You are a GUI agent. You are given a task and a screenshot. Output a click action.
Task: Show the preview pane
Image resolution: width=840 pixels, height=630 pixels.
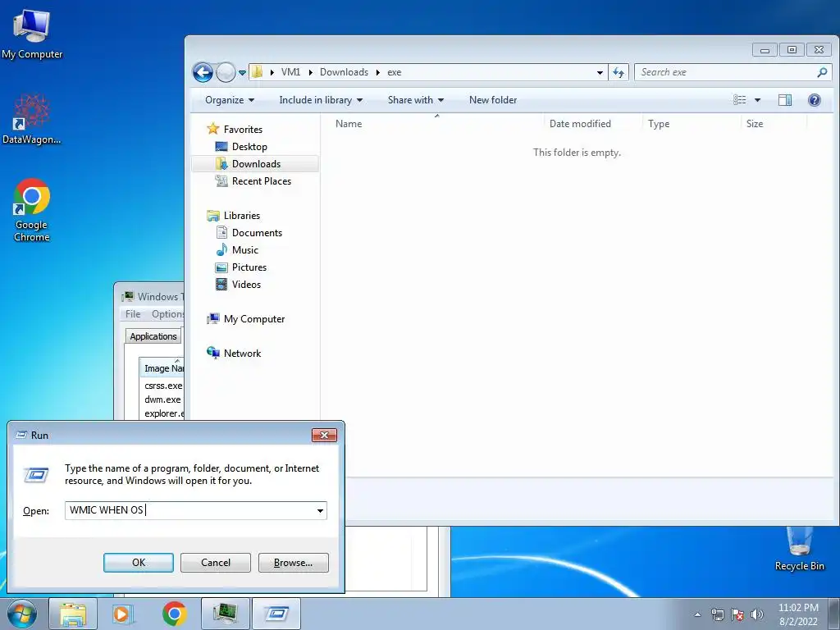(785, 100)
